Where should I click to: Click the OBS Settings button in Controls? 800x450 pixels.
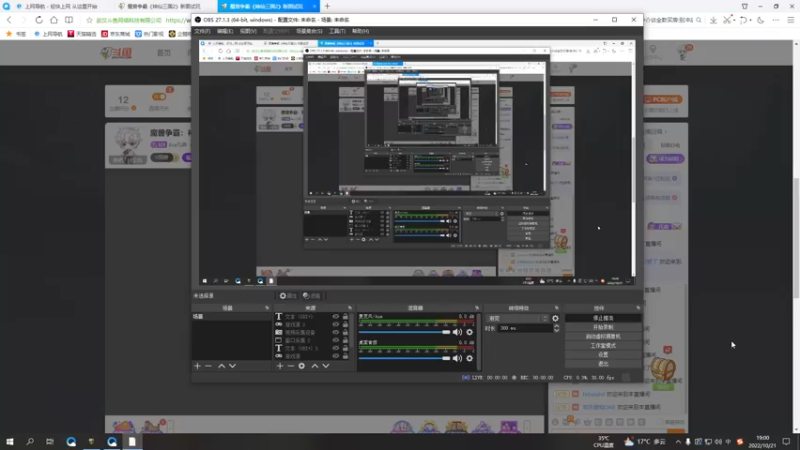click(603, 355)
